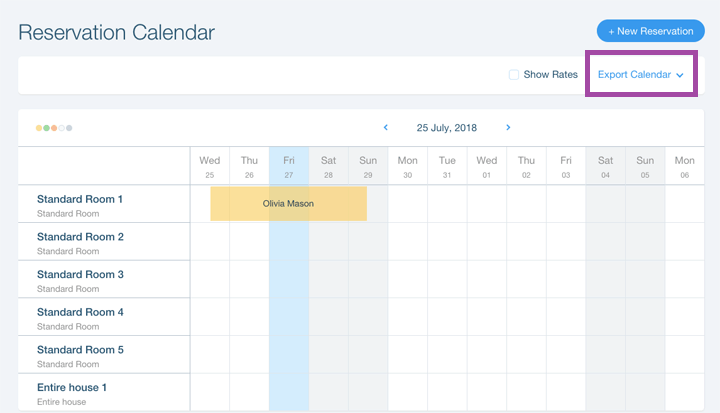Open Entire house 1 room

tap(72, 387)
